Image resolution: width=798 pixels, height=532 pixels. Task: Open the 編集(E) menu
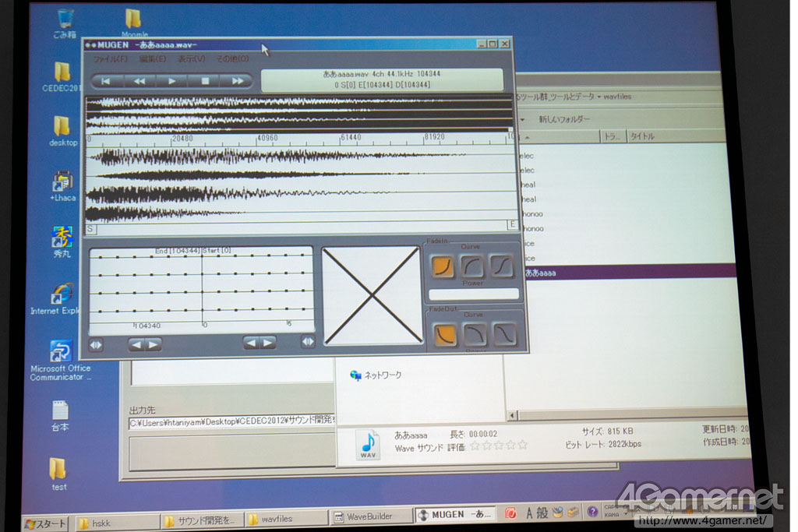tap(152, 59)
